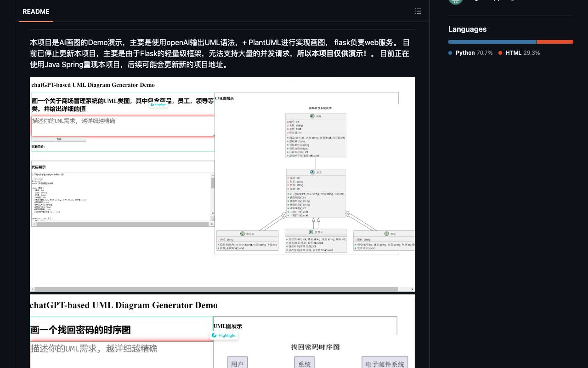
Task: Click the Languages heading
Action: [467, 29]
